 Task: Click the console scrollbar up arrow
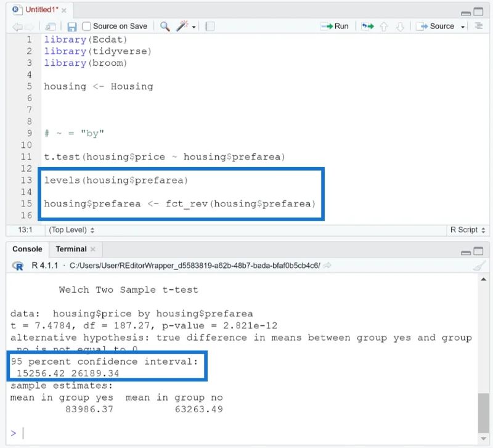coord(483,279)
